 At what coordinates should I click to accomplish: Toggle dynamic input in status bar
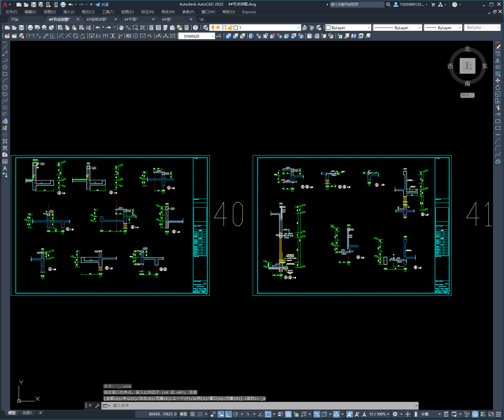click(221, 414)
